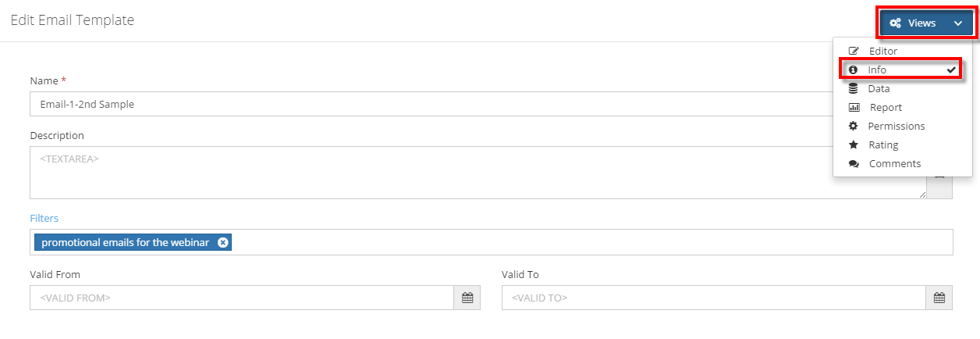Viewport: 980px width, 339px height.
Task: Click the Editor pencil icon
Action: (854, 51)
